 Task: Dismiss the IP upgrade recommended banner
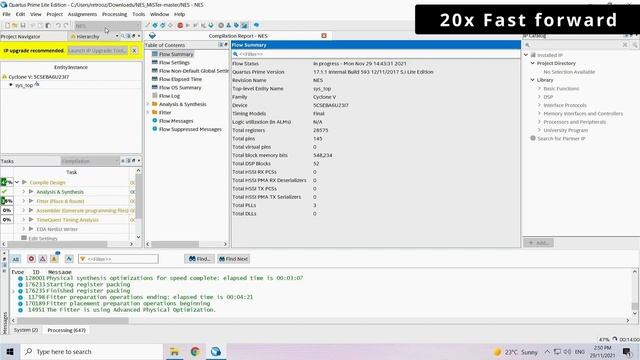[134, 51]
